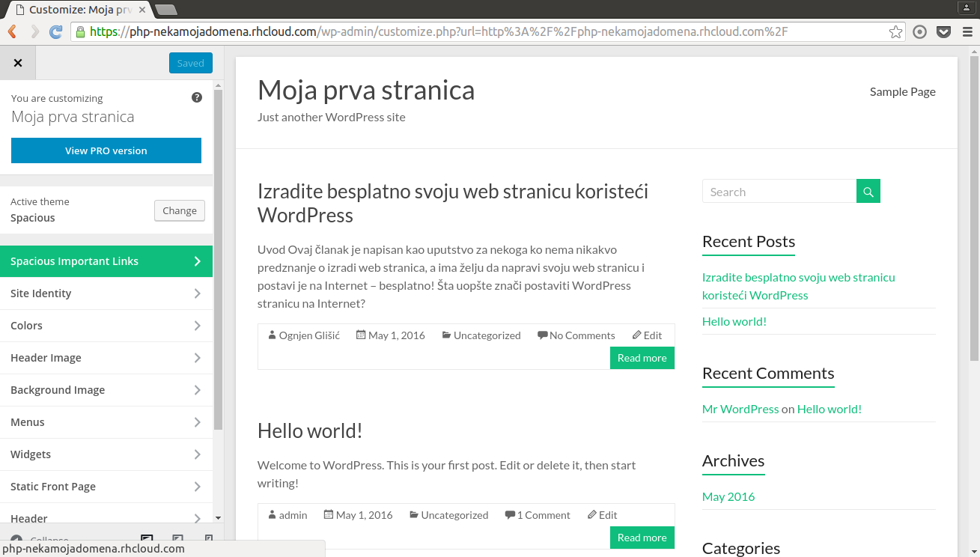Screen dimensions: 980x557
Task: Open the Spacious Important Links panel
Action: click(x=106, y=261)
